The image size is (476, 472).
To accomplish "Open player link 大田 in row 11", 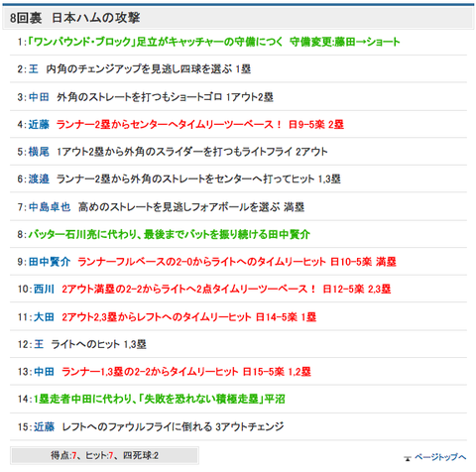I will [44, 317].
